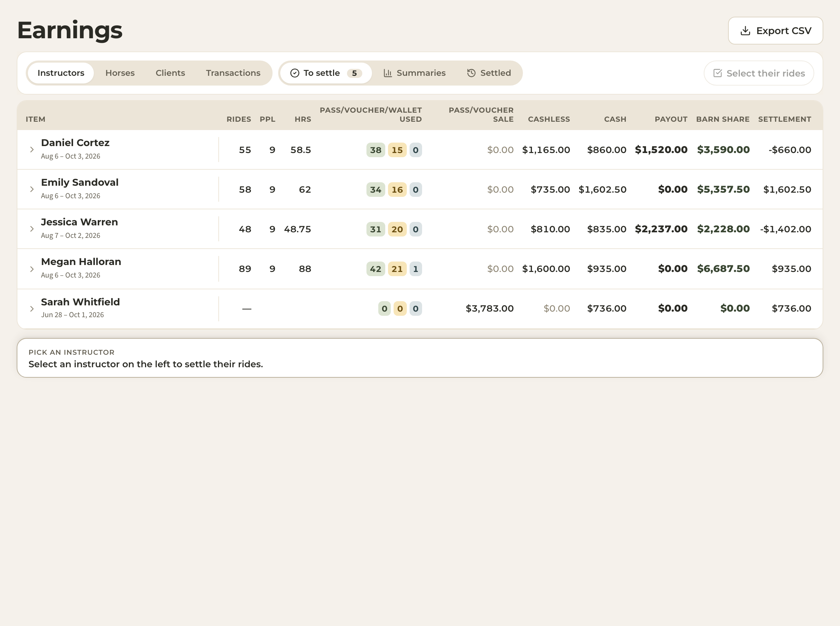Click the Select their rides button

point(759,73)
